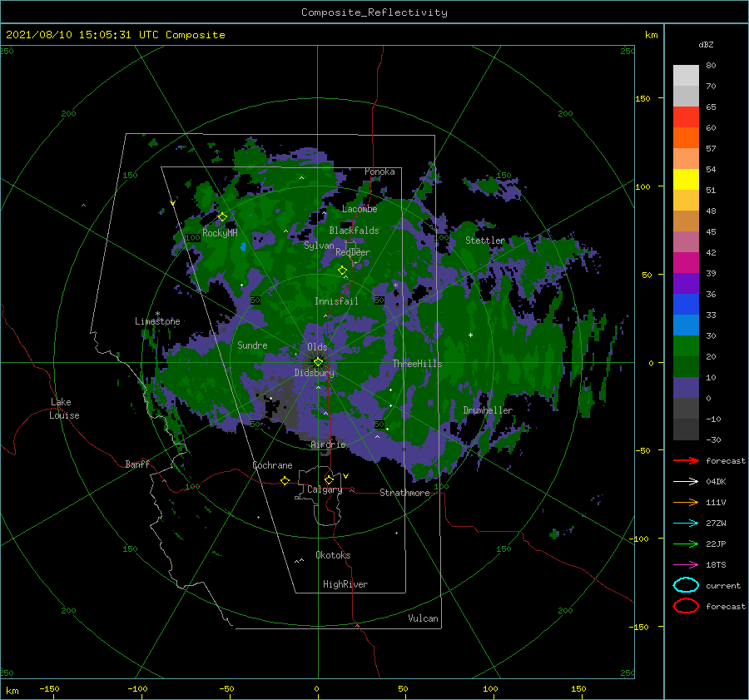Select the magenta 39 dBZ color swatch

coord(686,263)
